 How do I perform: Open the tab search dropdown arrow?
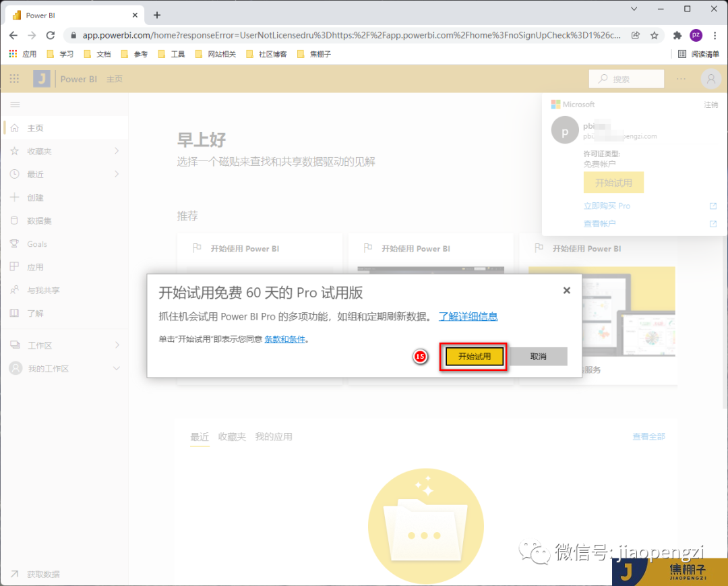pyautogui.click(x=634, y=9)
